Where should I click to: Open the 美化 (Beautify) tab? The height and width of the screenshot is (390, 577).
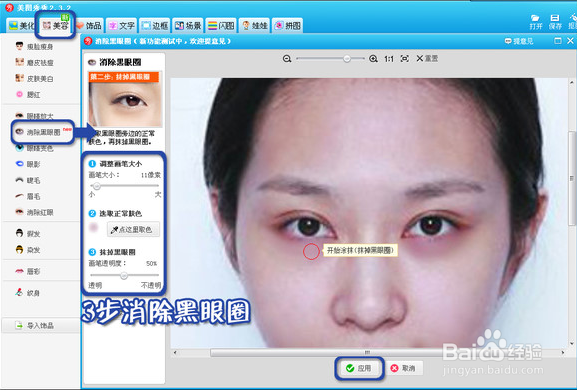click(x=21, y=25)
